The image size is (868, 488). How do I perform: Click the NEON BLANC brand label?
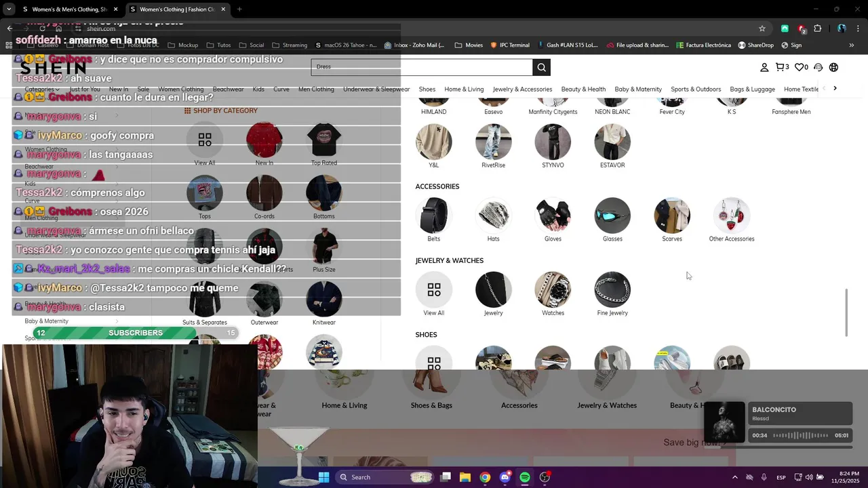[x=612, y=112]
